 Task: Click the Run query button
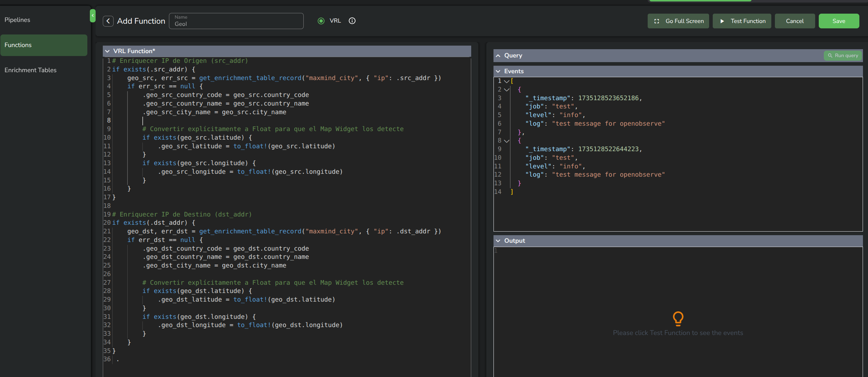click(842, 56)
